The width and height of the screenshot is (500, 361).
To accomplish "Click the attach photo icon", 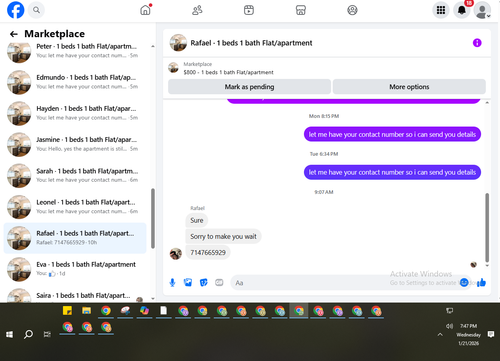I will tap(188, 283).
